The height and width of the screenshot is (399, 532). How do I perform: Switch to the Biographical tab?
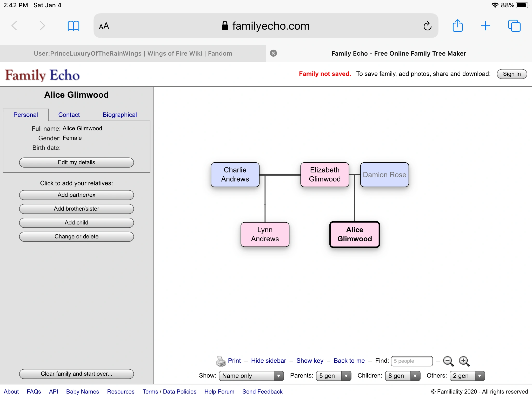coord(119,115)
